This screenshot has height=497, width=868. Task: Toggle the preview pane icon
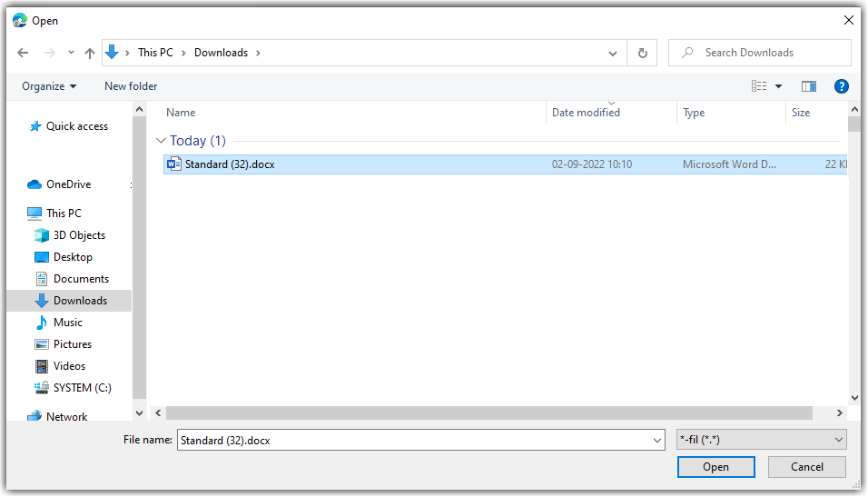(808, 86)
